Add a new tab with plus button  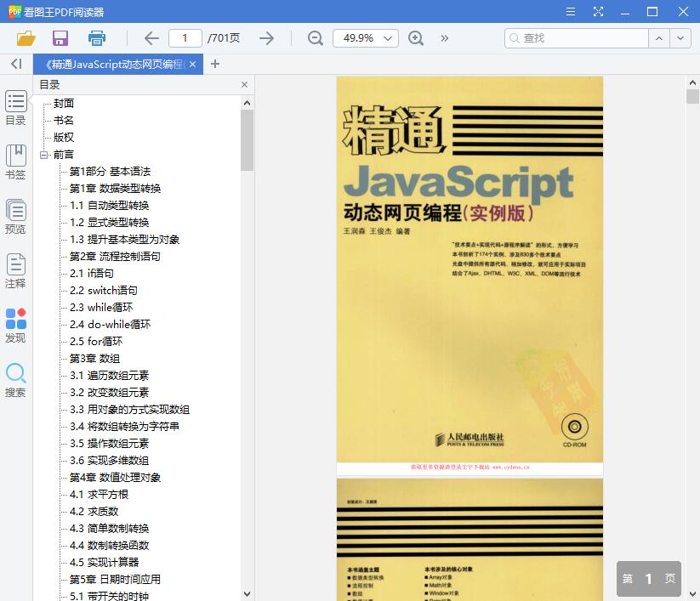215,64
